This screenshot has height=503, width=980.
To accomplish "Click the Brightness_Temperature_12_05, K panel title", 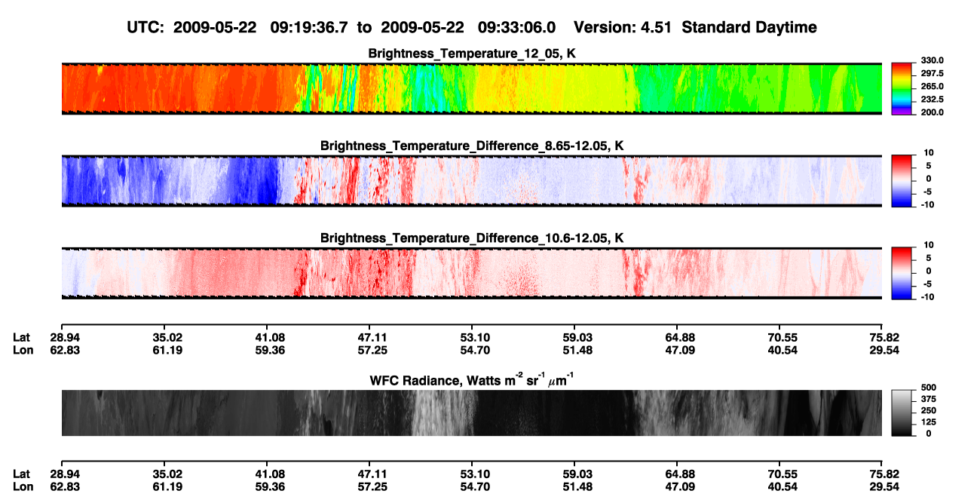I will coord(472,54).
